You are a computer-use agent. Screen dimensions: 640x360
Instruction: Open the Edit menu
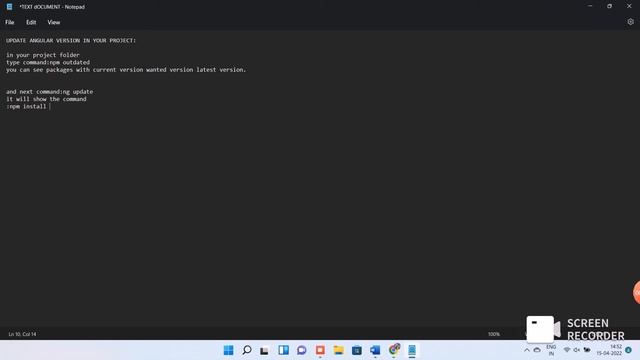tap(31, 22)
